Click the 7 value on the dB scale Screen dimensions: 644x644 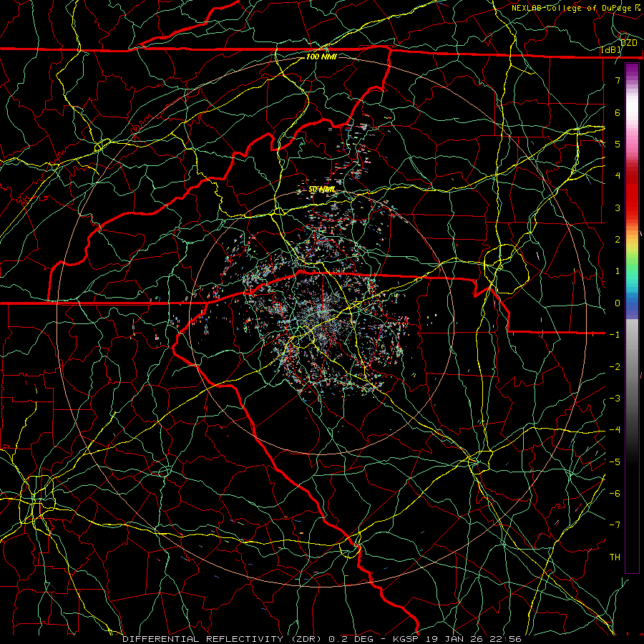618,80
